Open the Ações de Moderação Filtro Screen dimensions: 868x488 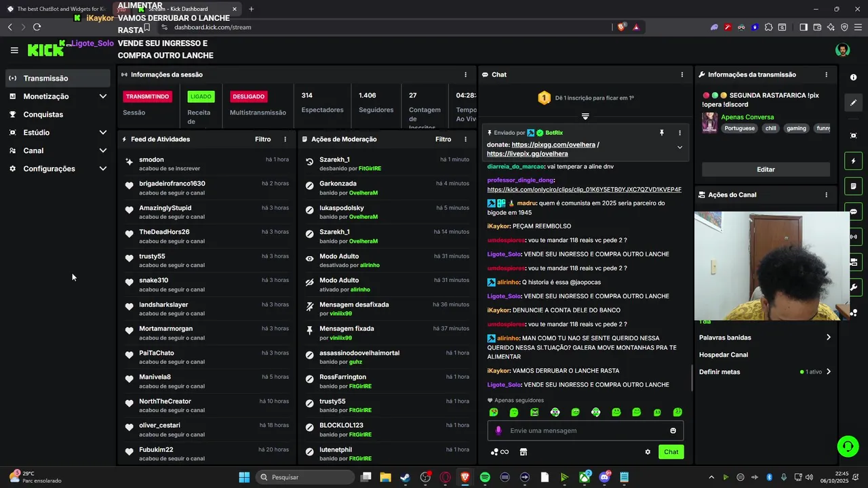pyautogui.click(x=443, y=139)
